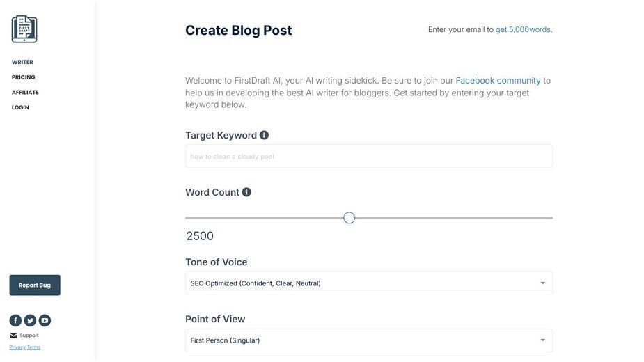The image size is (644, 362).
Task: Open the Facebook community link
Action: 498,81
